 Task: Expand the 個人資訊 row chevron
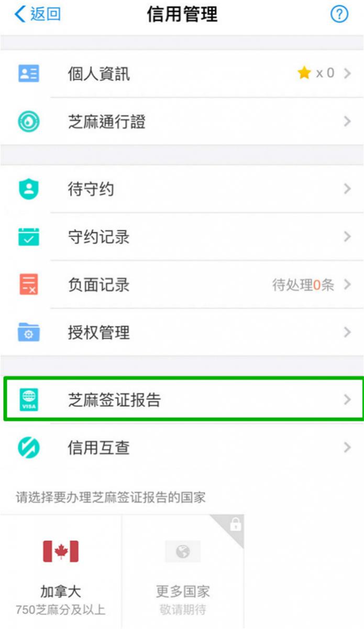(x=347, y=73)
